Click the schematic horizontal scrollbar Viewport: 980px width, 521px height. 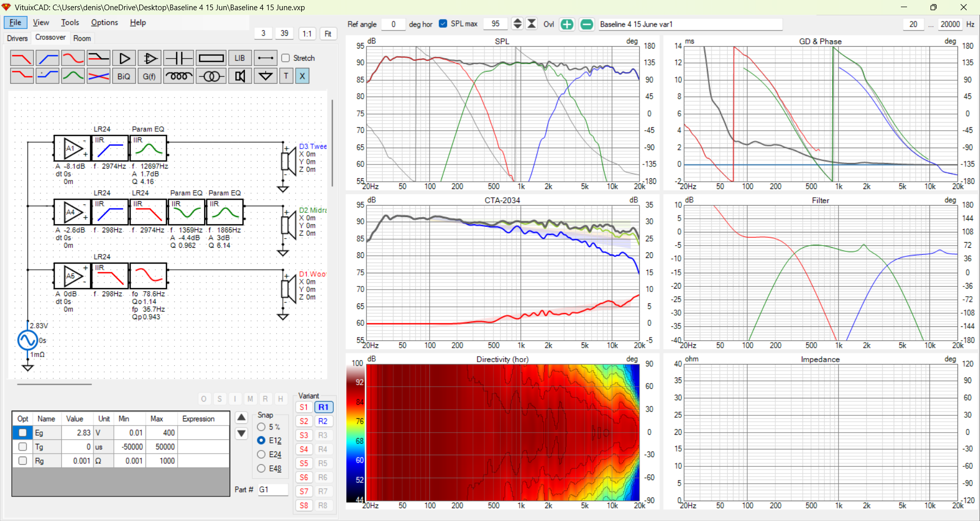(55, 384)
